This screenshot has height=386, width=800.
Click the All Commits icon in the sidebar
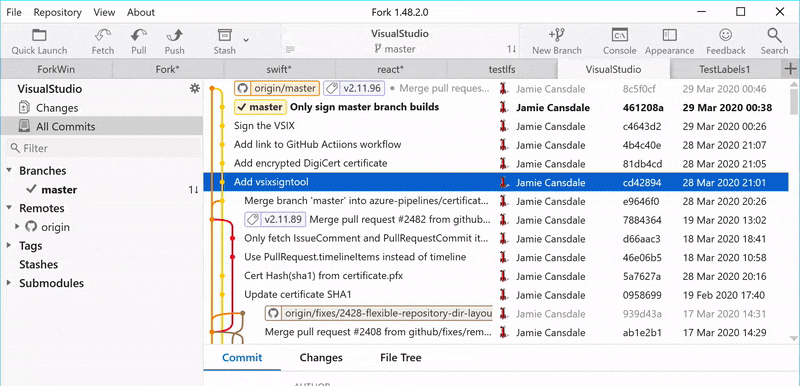point(24,126)
